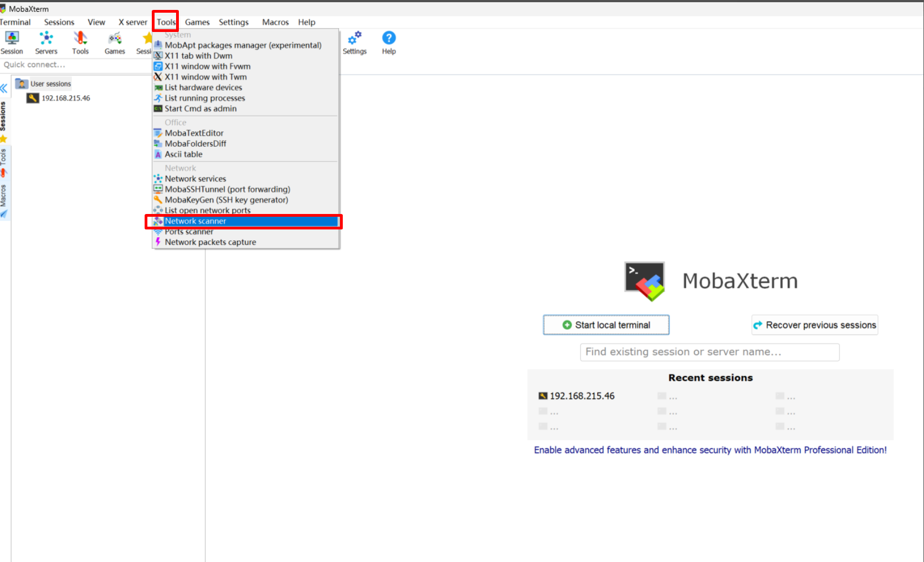
Task: Open the Games menu
Action: (197, 22)
